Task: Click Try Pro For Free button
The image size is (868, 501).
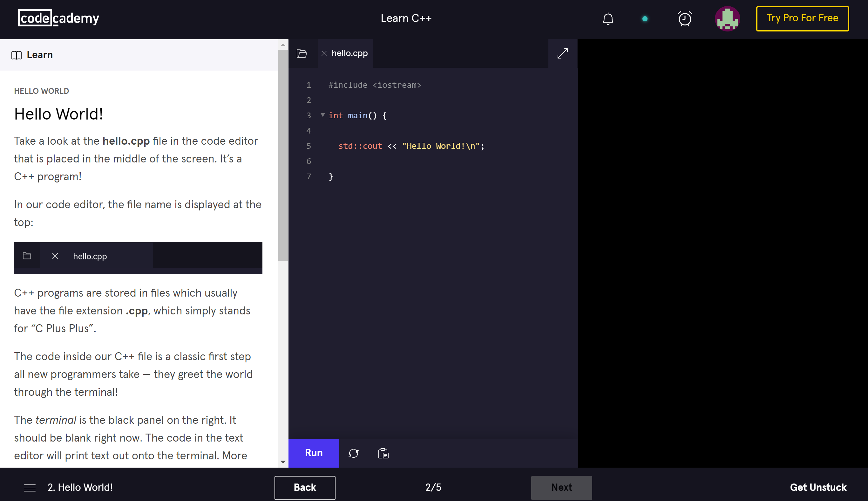Action: coord(802,18)
